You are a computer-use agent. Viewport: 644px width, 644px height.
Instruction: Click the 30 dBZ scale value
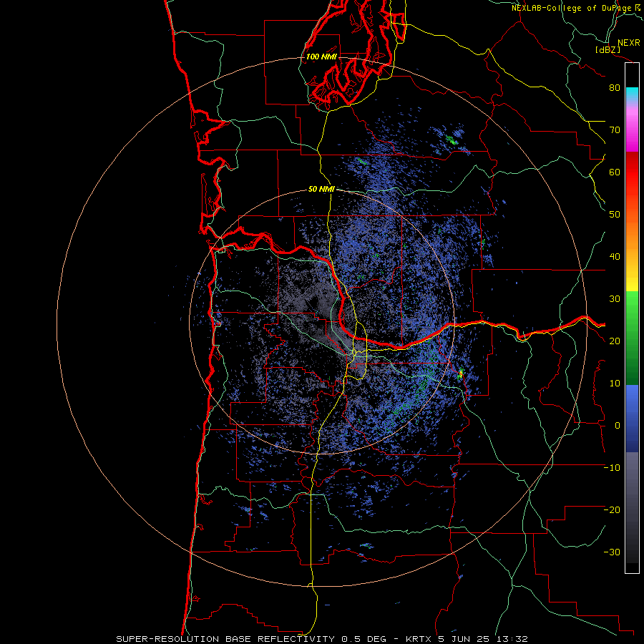615,299
